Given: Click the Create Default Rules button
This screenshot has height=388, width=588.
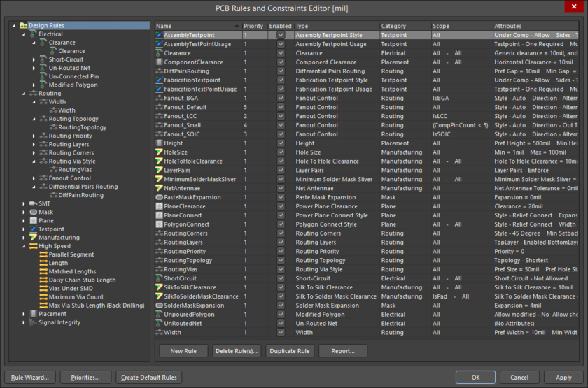Looking at the screenshot, I should [x=149, y=378].
